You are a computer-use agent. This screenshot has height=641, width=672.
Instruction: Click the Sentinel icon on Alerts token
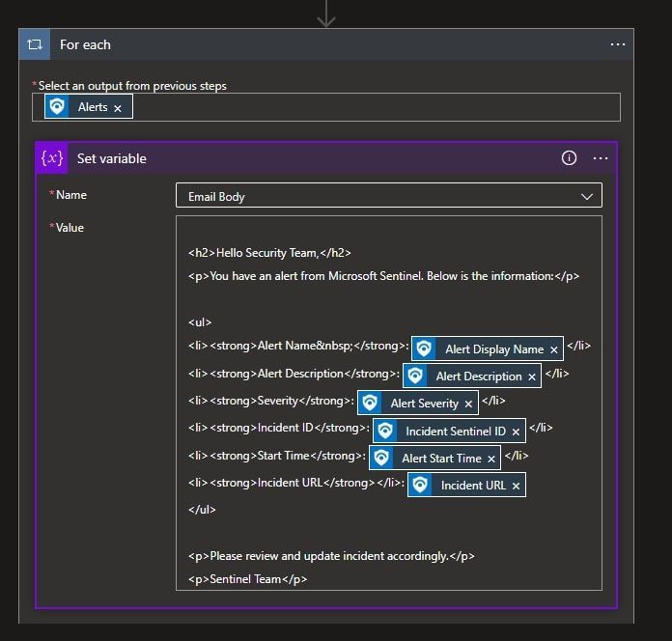pos(57,107)
